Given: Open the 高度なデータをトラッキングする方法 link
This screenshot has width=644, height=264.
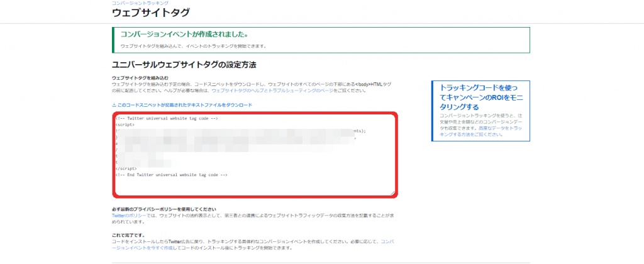Looking at the screenshot, I should [x=481, y=131].
